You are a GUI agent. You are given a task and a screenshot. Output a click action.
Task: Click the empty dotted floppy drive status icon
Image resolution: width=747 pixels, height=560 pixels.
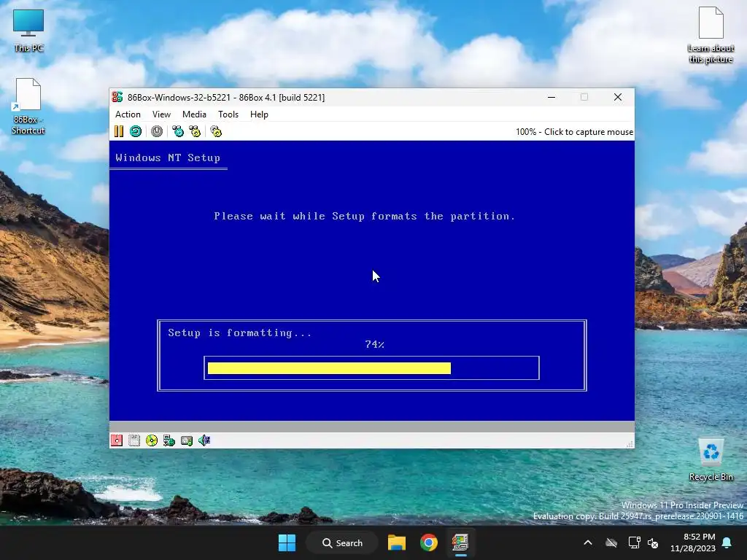point(134,440)
